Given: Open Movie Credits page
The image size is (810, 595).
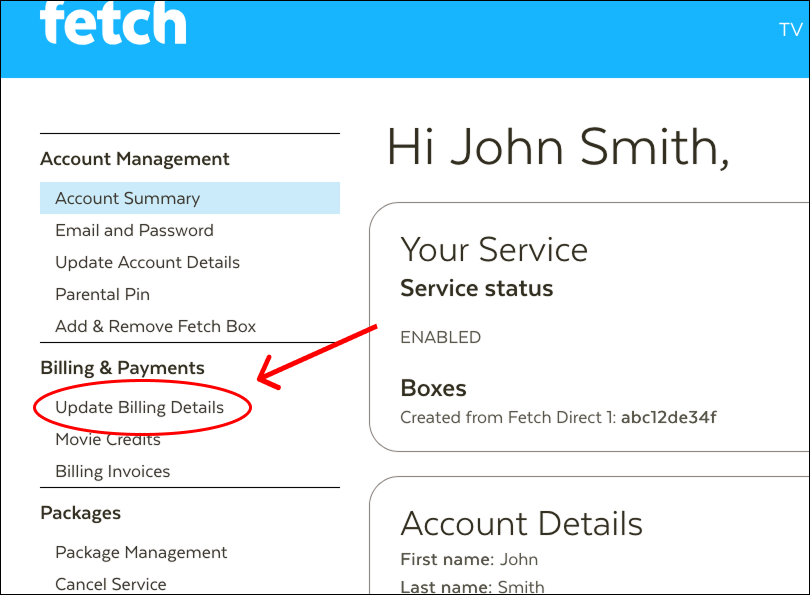Looking at the screenshot, I should pyautogui.click(x=108, y=439).
